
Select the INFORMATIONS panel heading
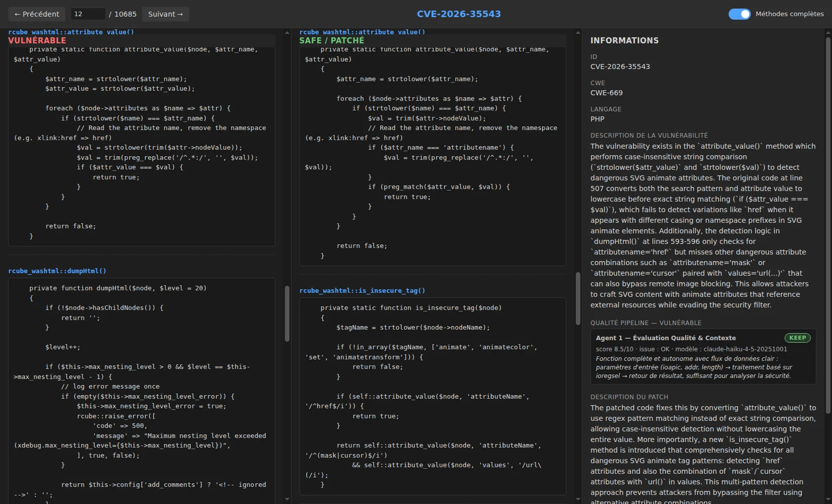[624, 40]
